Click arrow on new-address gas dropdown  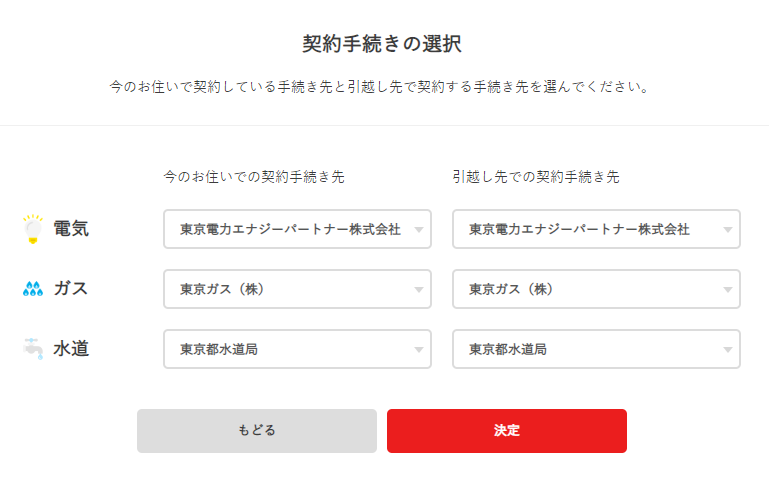[727, 290]
